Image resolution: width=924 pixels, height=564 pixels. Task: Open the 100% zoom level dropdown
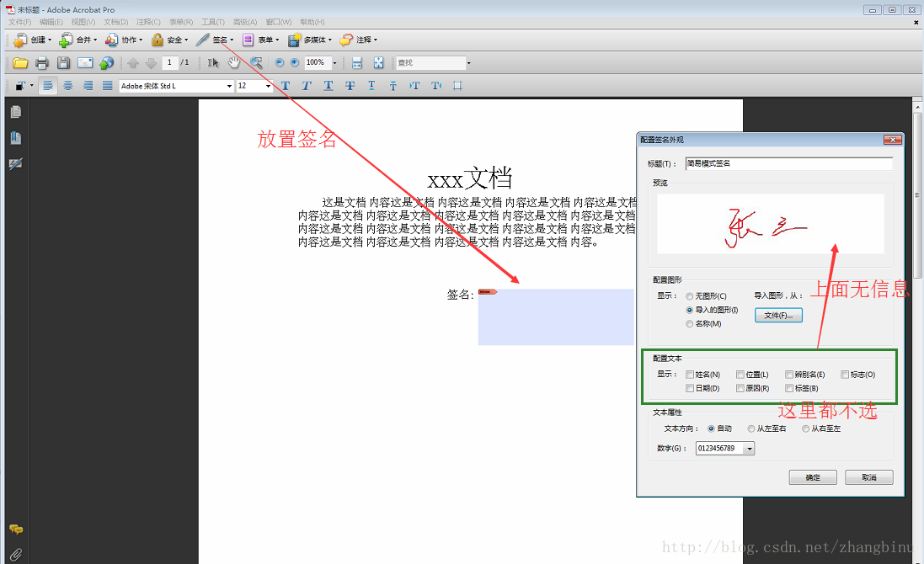click(334, 62)
